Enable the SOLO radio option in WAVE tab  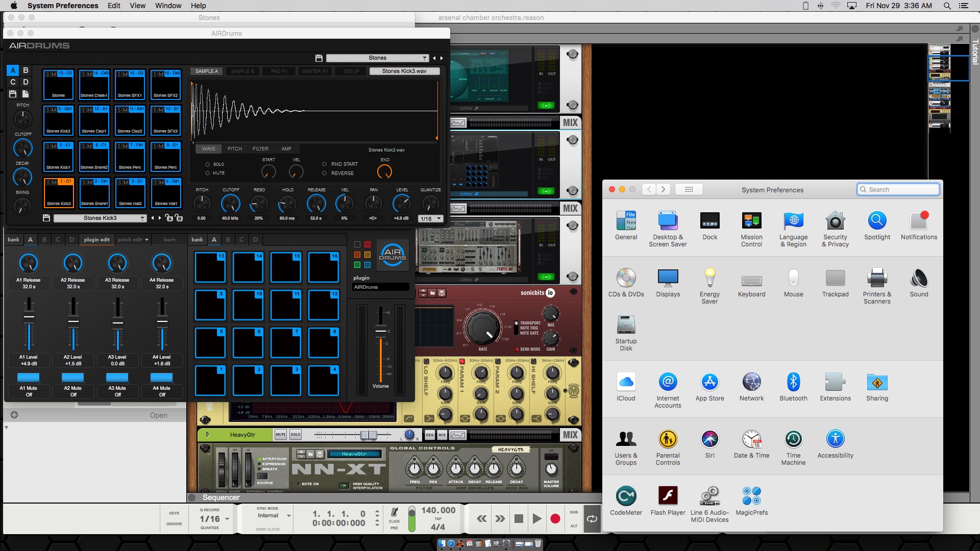[x=207, y=164]
